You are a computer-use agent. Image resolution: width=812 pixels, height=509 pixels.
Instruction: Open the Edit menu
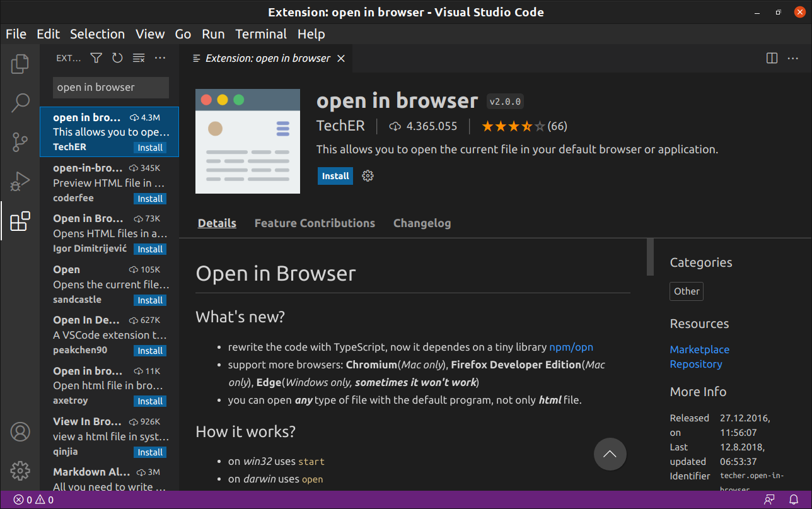49,34
